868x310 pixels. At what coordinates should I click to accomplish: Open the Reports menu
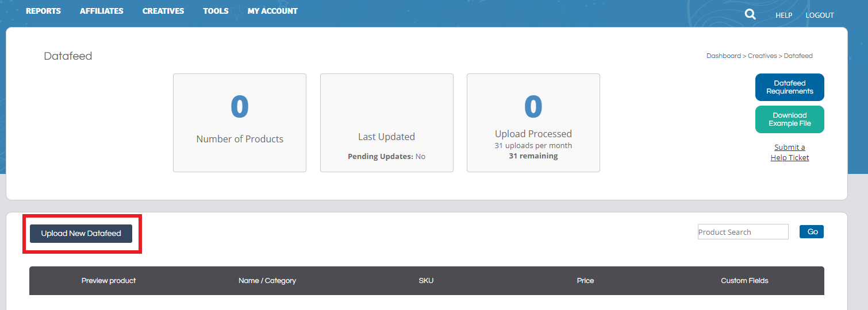click(x=43, y=11)
